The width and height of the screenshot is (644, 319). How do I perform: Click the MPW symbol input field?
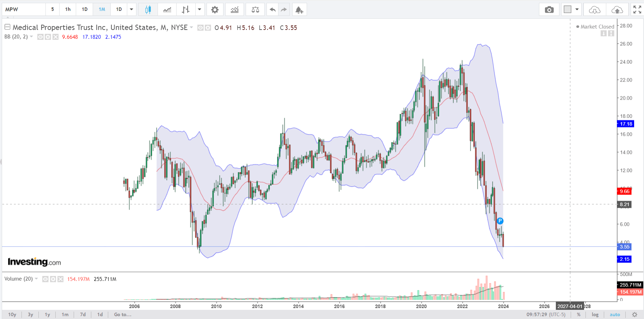point(21,9)
